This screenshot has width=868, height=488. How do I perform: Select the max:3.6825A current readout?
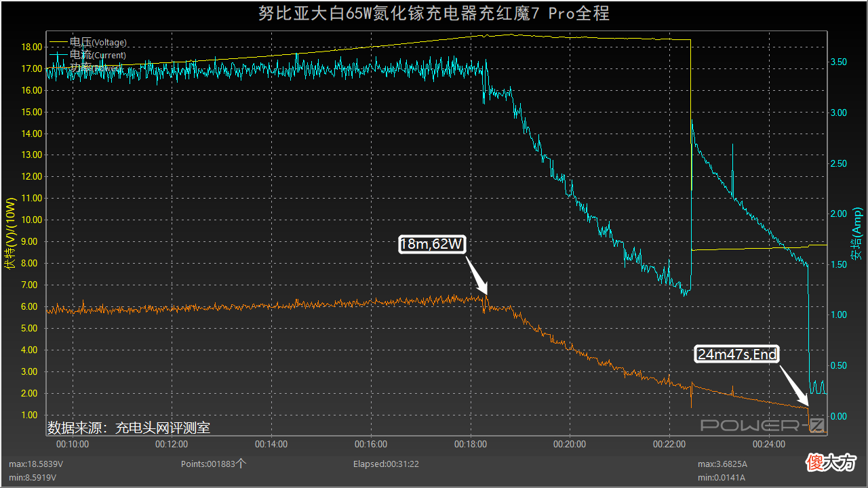(723, 464)
